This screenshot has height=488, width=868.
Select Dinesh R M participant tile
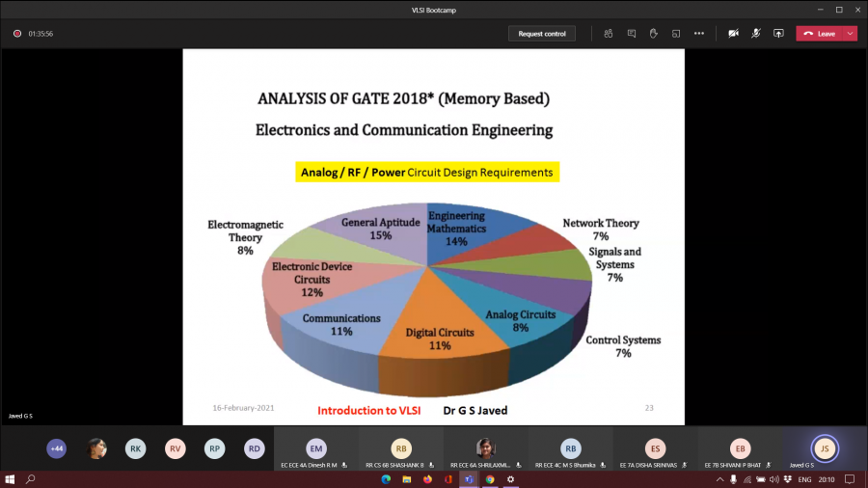(x=315, y=449)
